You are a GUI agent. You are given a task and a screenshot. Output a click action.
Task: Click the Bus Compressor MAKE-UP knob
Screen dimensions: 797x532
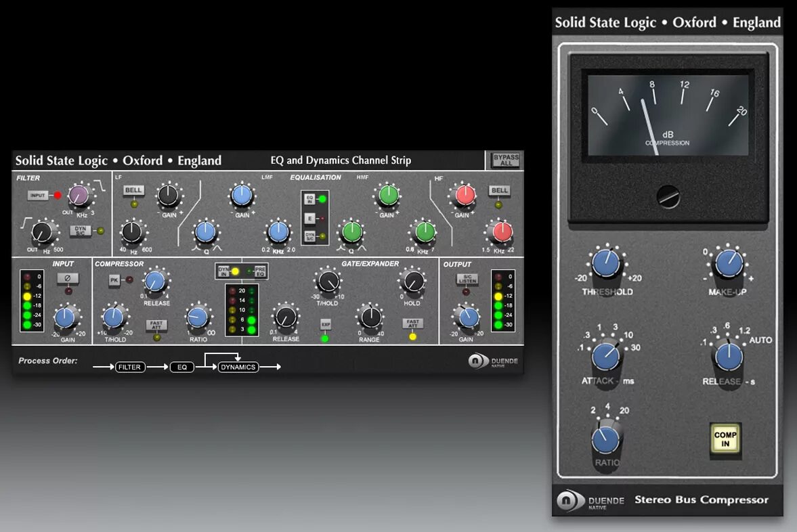729,264
